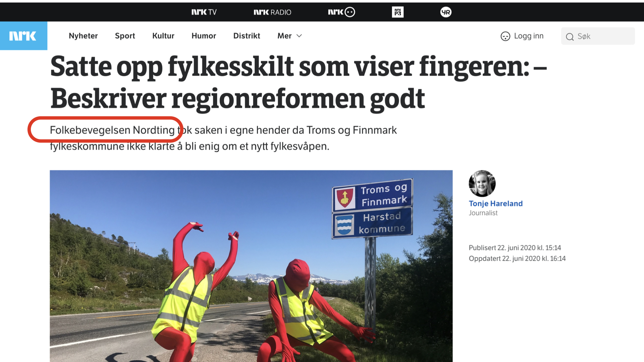Open the YR weather icon
Image resolution: width=644 pixels, height=362 pixels.
(x=446, y=12)
